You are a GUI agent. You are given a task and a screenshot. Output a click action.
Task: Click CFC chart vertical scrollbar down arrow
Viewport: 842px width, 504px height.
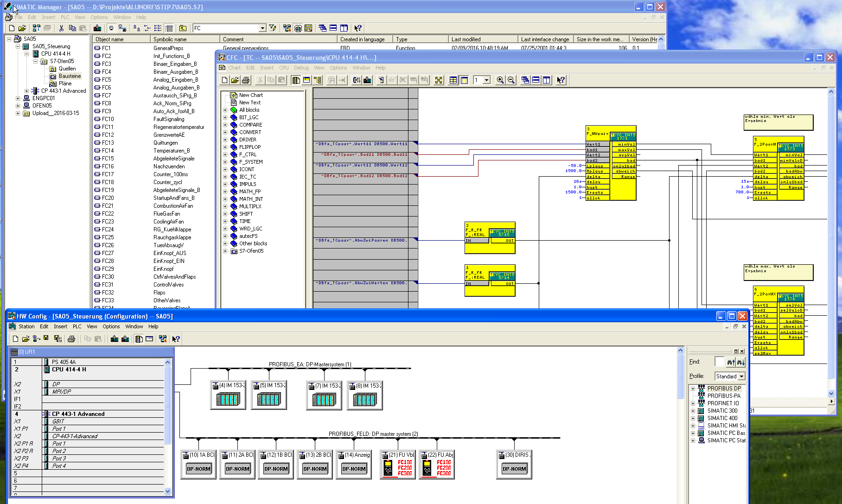click(x=831, y=394)
